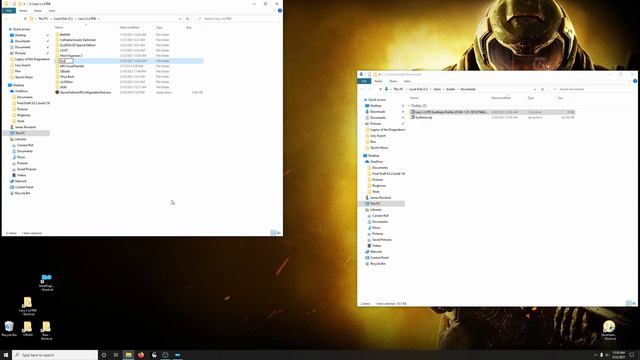Select the Wrye Bash folder

67,77
